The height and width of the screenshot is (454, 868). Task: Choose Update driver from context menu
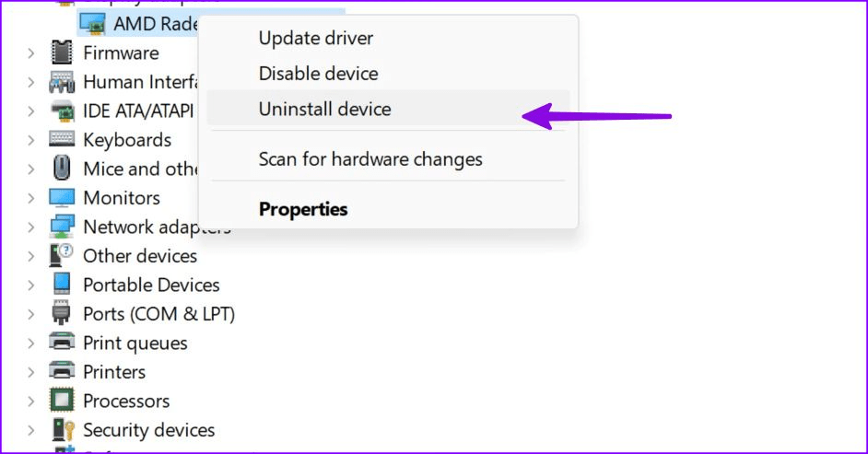click(x=316, y=39)
